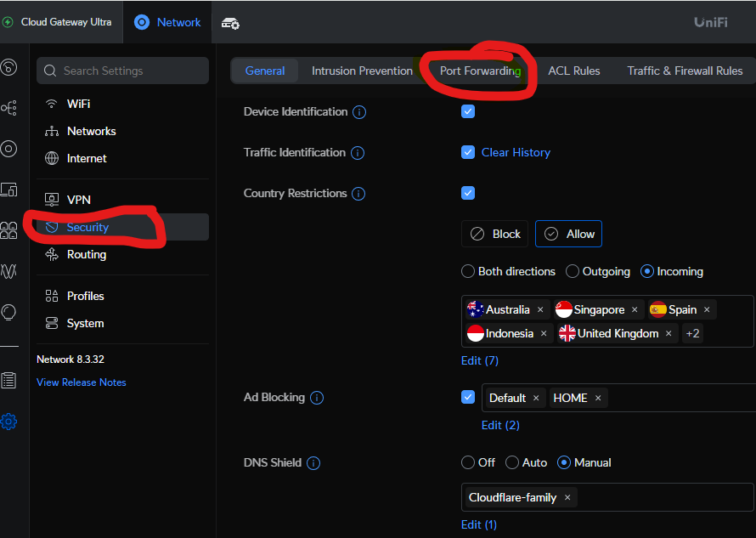756x538 pixels.
Task: Click the device settings car-gear icon
Action: pos(230,23)
